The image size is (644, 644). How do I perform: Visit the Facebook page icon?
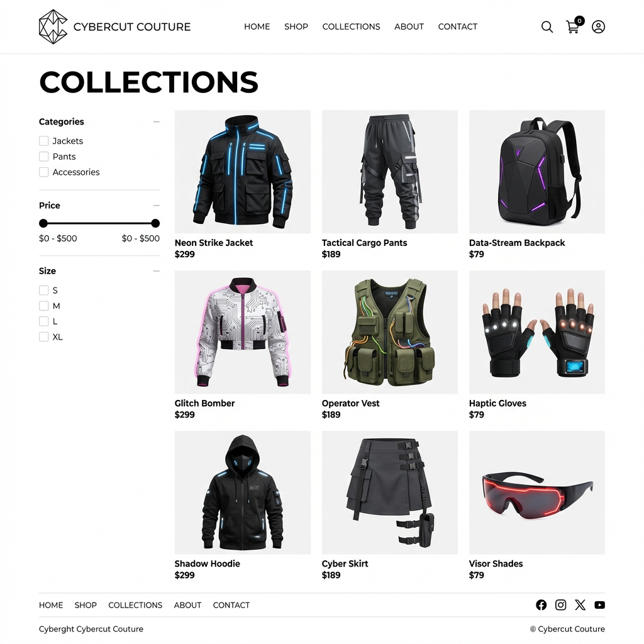pos(541,604)
